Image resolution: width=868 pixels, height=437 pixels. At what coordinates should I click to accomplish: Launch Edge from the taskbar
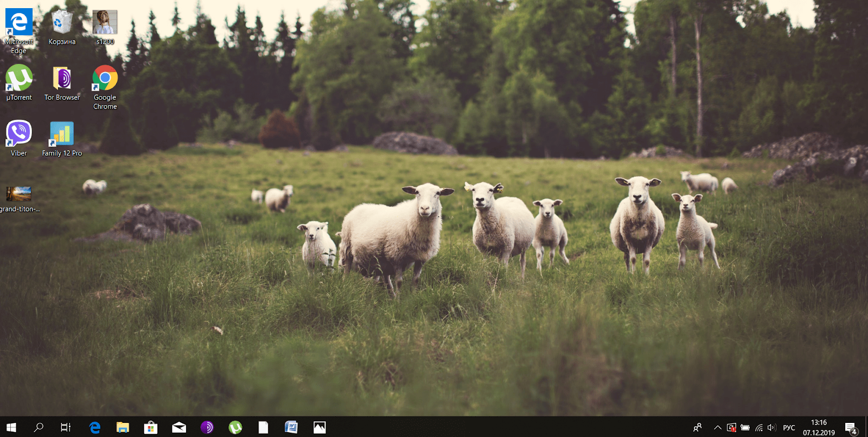pos(95,427)
